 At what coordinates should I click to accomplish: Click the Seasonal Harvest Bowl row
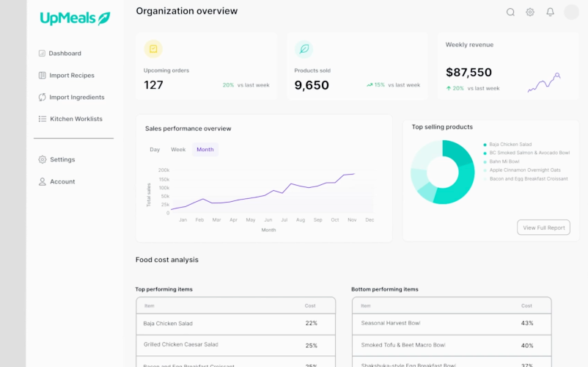pyautogui.click(x=452, y=324)
